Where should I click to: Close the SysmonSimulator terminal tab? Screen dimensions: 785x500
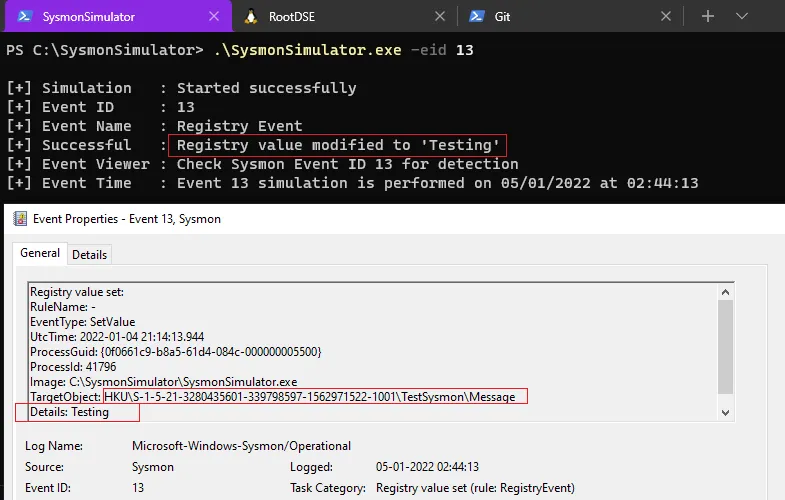213,16
